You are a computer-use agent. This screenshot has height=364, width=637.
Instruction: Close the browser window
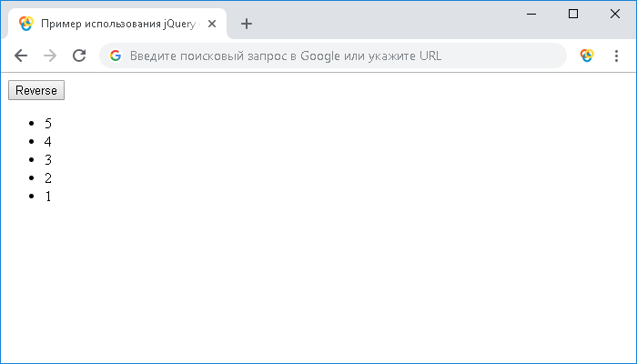(615, 14)
